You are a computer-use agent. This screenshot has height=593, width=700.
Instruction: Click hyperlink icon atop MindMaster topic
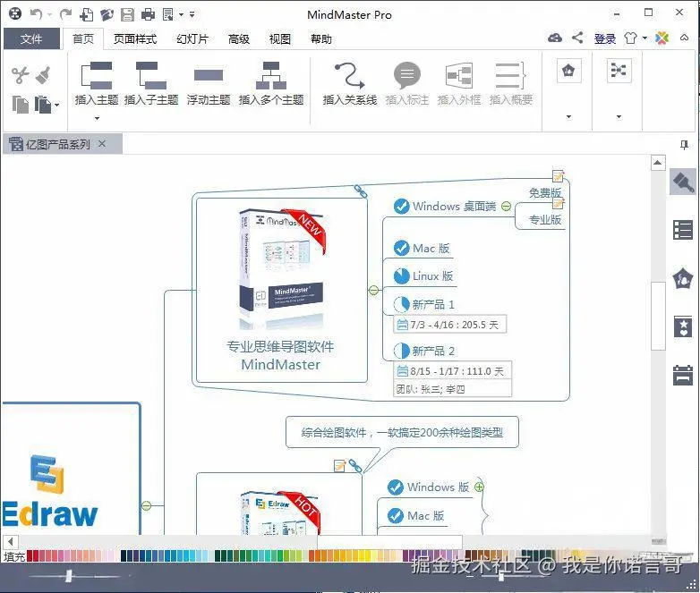tap(361, 192)
